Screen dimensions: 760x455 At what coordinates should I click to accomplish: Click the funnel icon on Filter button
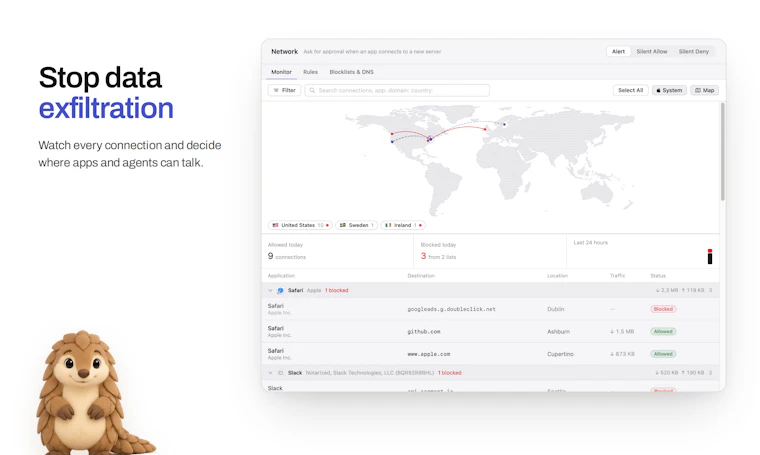pyautogui.click(x=276, y=90)
